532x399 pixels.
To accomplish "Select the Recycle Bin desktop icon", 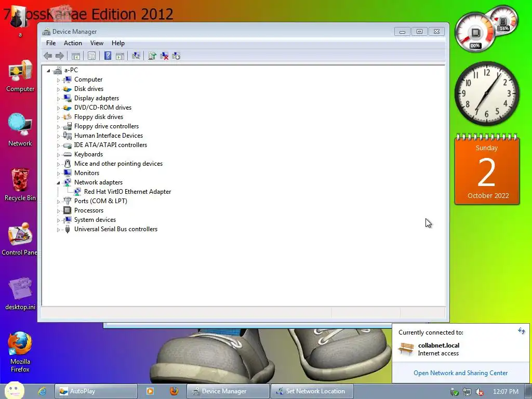I will [20, 184].
